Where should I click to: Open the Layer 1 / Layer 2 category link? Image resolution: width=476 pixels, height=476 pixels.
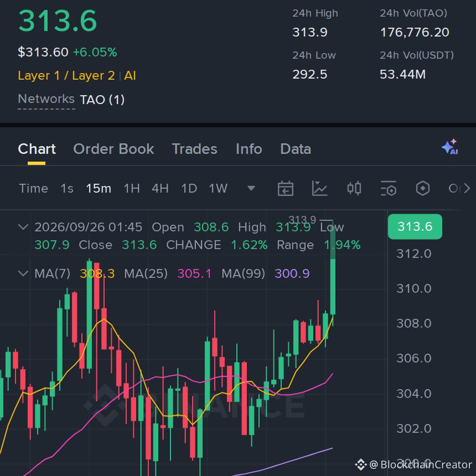tap(66, 76)
